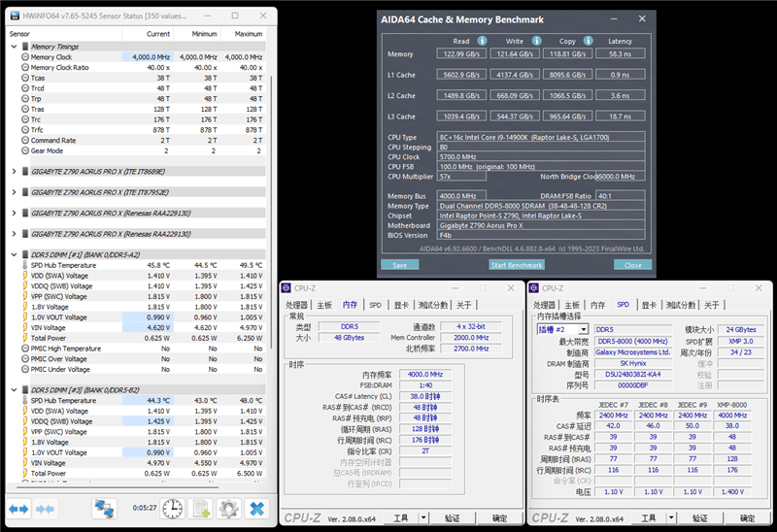Click info icon next to Copy in AIDA64
Image resolution: width=777 pixels, height=532 pixels.
point(588,41)
